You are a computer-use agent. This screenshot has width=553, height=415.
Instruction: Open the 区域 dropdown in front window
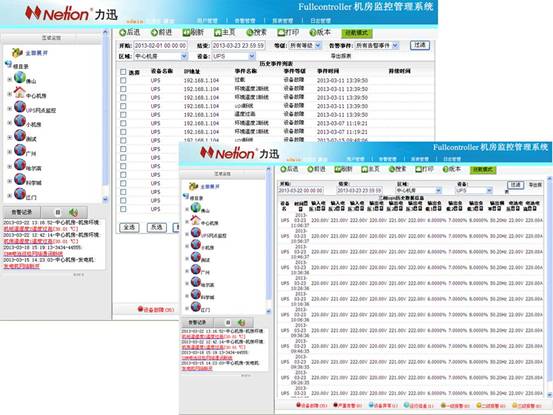click(418, 190)
